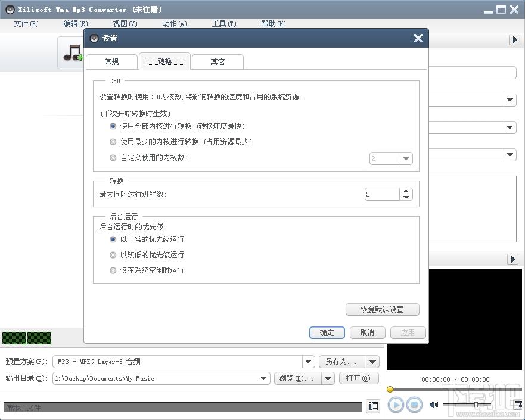Open the 浏览 button dropdown arrow
This screenshot has width=525, height=420.
[x=328, y=378]
